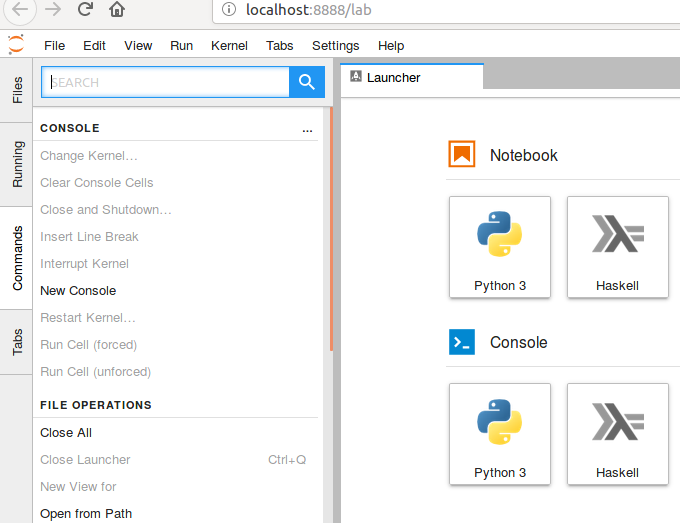This screenshot has width=680, height=523.
Task: Click the CONSOLE section header
Action: click(70, 128)
